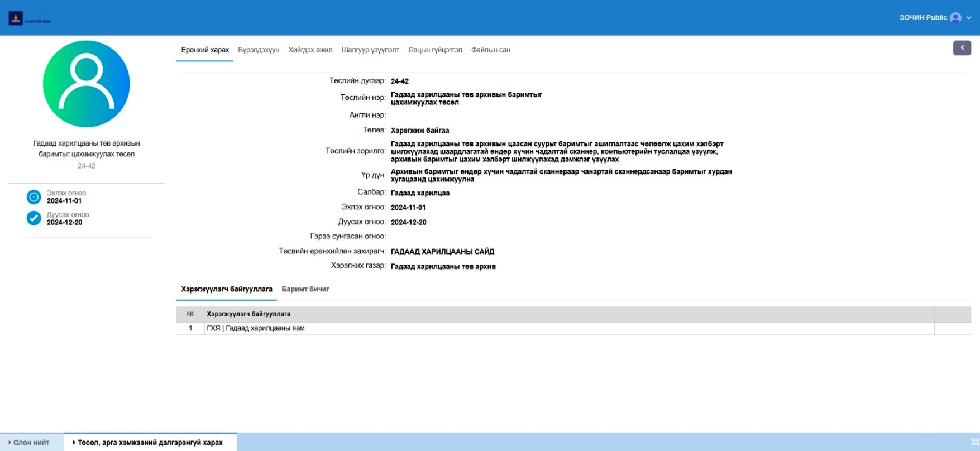Select the Хийгдэх ажил tab

[310, 50]
